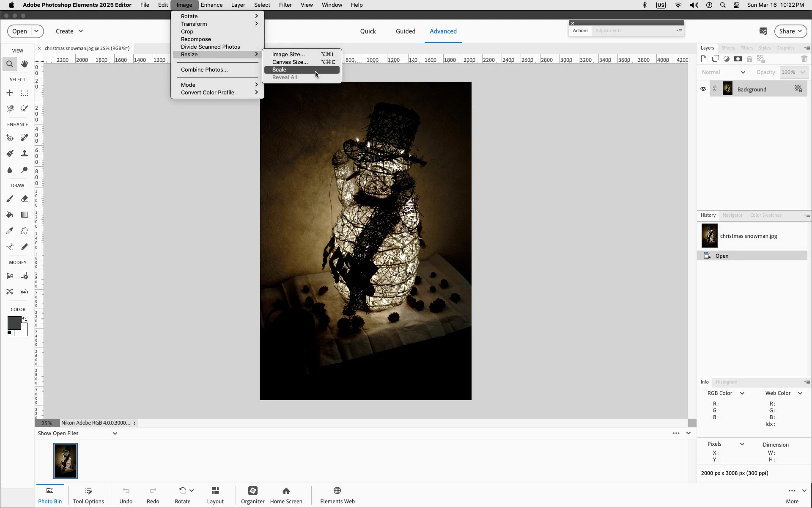Select the Rectangular Marquee tool

point(25,93)
